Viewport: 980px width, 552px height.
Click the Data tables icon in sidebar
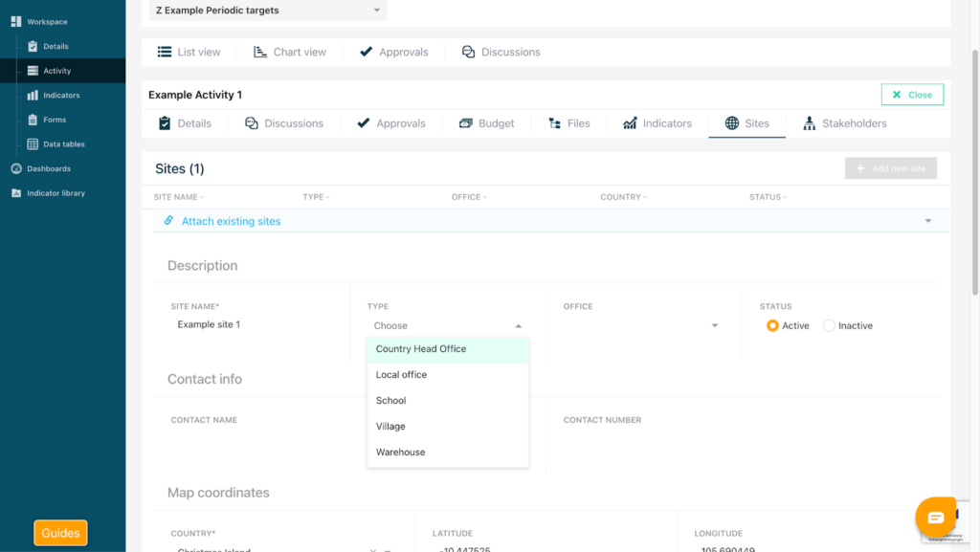tap(33, 144)
